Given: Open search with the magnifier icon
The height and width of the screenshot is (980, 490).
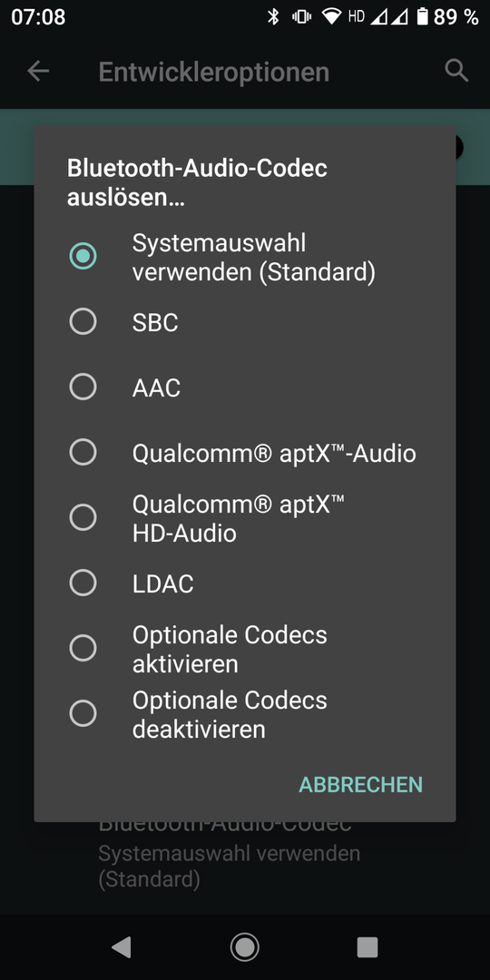Looking at the screenshot, I should coord(456,72).
